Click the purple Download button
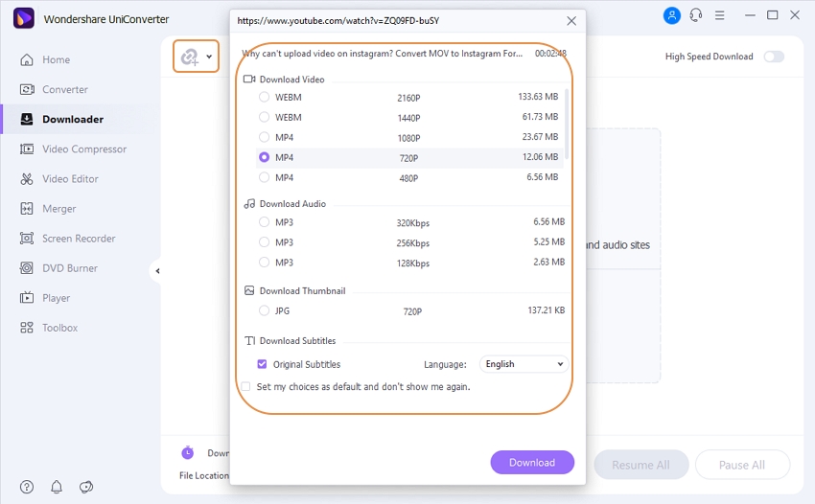The width and height of the screenshot is (815, 504). [x=531, y=463]
